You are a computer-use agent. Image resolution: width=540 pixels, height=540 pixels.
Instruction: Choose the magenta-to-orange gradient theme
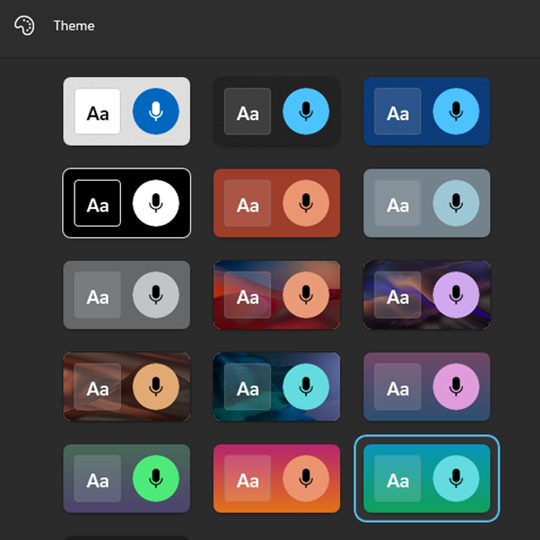[277, 478]
